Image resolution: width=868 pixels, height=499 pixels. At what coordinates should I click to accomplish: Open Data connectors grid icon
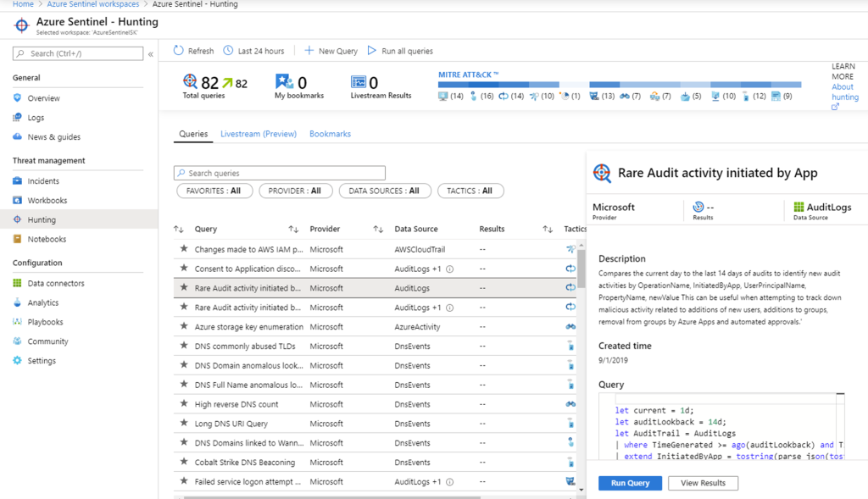17,283
